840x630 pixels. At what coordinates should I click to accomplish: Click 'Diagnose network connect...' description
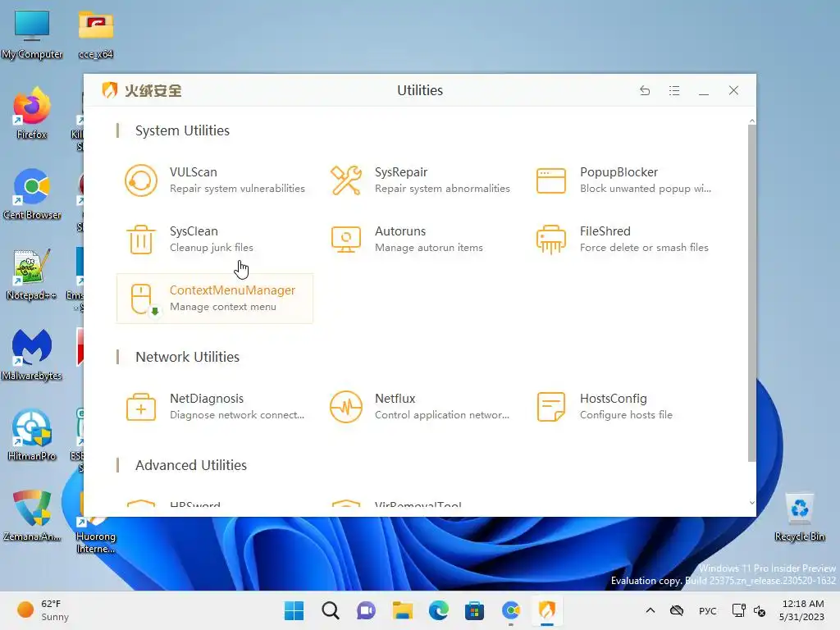tap(237, 414)
